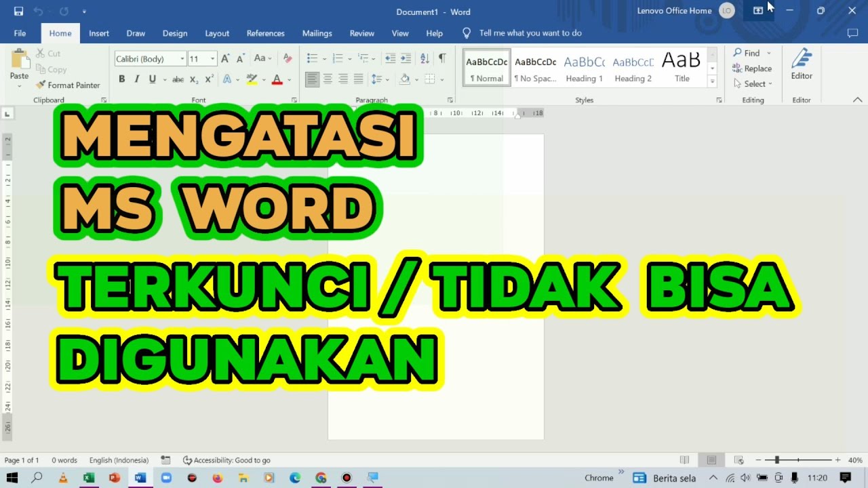
Task: Select the Normal style
Action: point(487,68)
